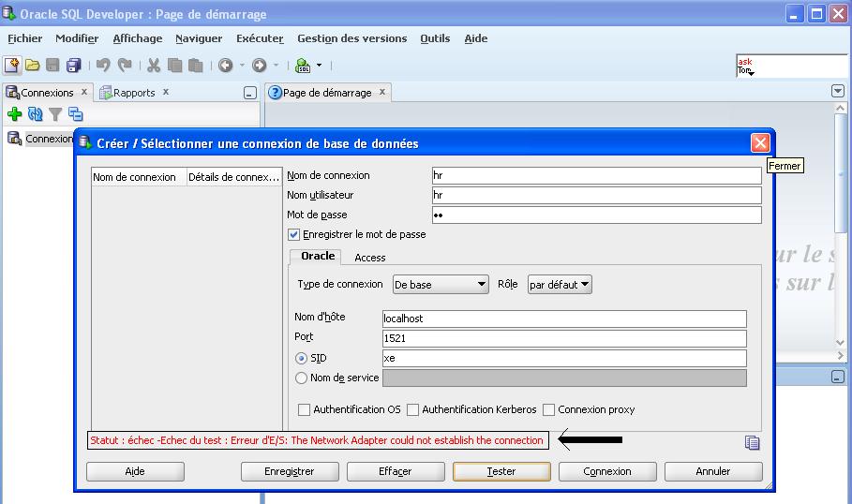852x504 pixels.
Task: Toggle 'Enregistrer le mot de passe' checkbox
Action: pos(294,235)
